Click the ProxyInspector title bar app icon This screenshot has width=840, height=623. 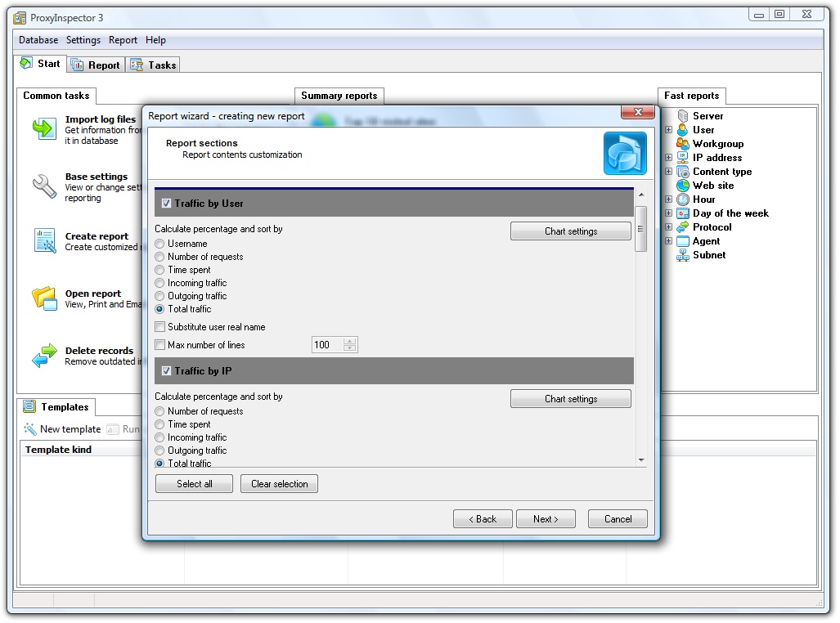point(20,18)
